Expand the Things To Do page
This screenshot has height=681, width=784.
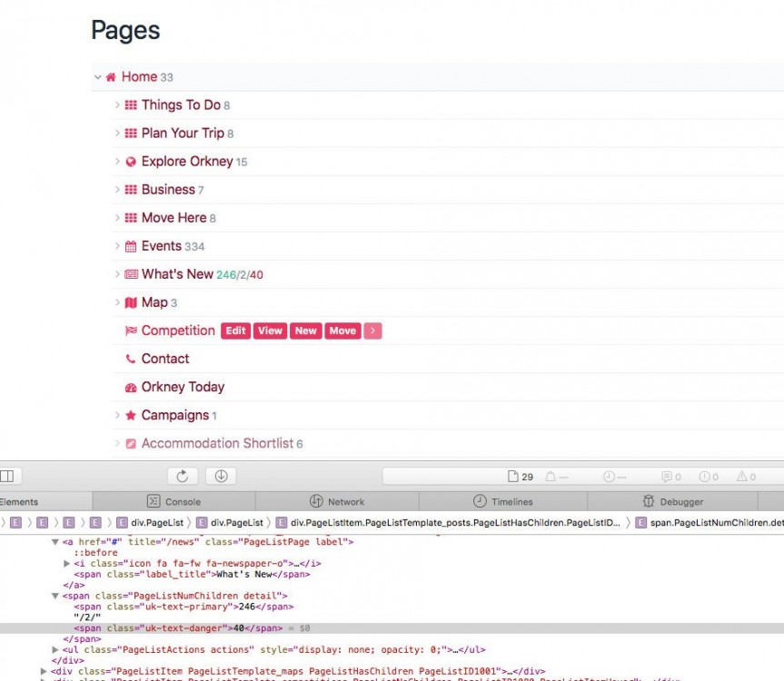[117, 105]
